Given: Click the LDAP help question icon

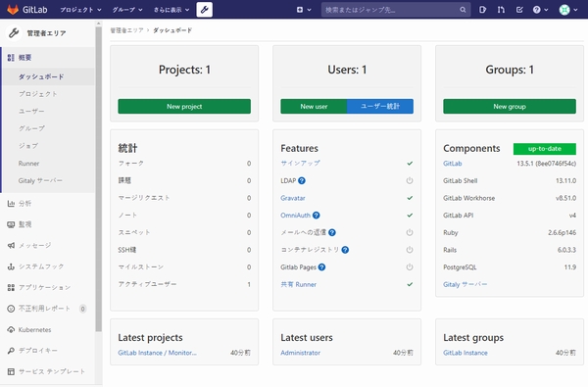Looking at the screenshot, I should (x=302, y=180).
